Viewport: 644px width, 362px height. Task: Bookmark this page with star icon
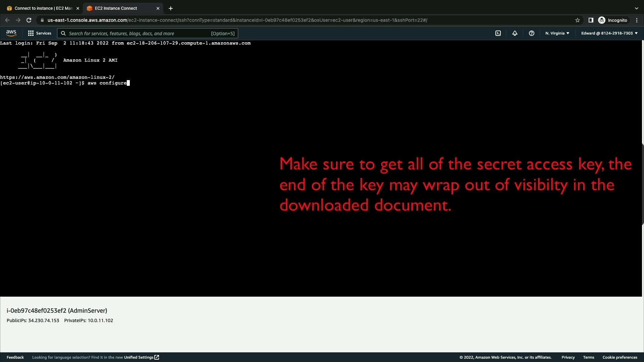(578, 20)
